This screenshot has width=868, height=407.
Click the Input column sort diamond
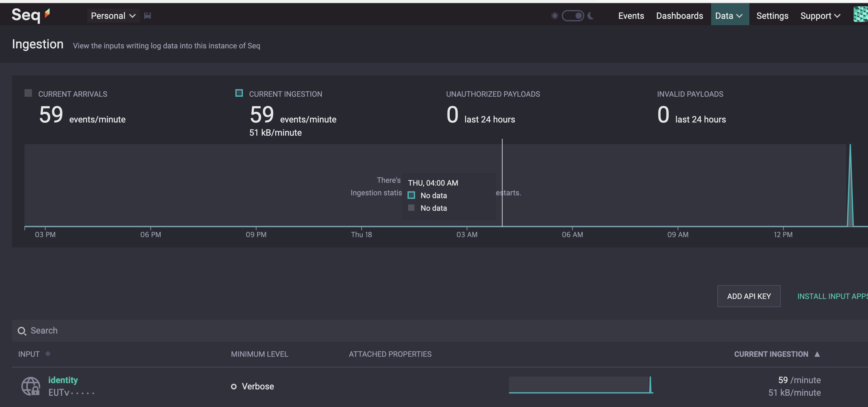tap(48, 353)
